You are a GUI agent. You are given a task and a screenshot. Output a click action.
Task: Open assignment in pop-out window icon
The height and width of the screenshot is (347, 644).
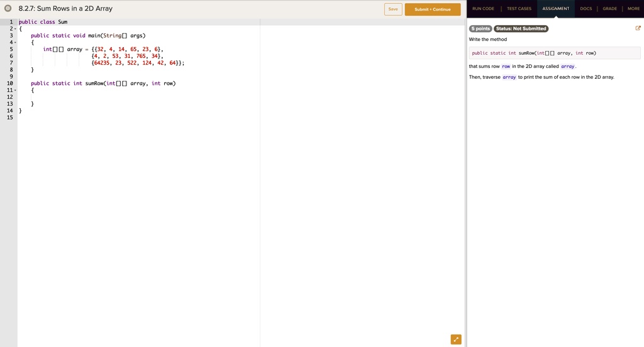point(638,28)
